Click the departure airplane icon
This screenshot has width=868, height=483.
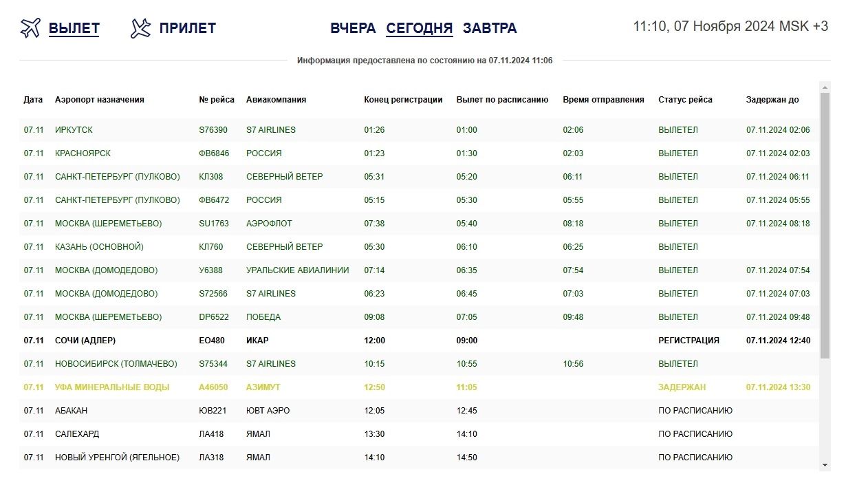(x=30, y=28)
